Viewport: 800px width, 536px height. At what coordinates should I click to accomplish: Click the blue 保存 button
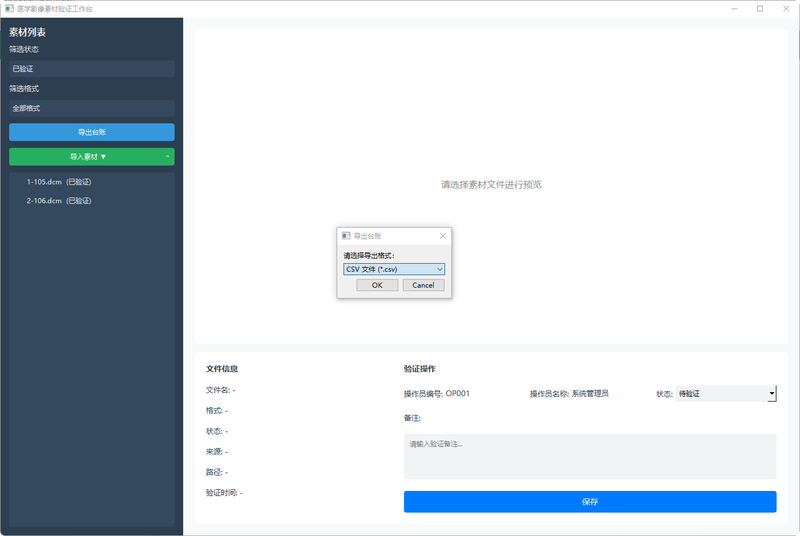(x=590, y=502)
